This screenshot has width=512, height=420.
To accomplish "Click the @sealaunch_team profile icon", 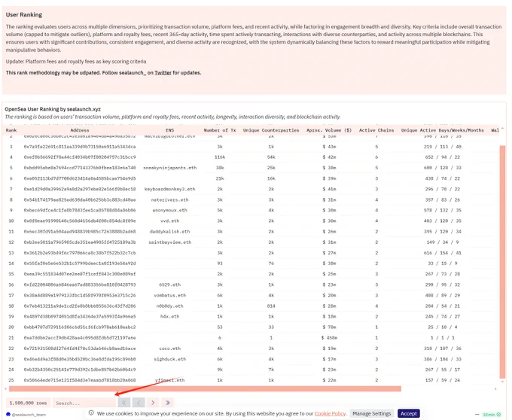I will pos(8,415).
